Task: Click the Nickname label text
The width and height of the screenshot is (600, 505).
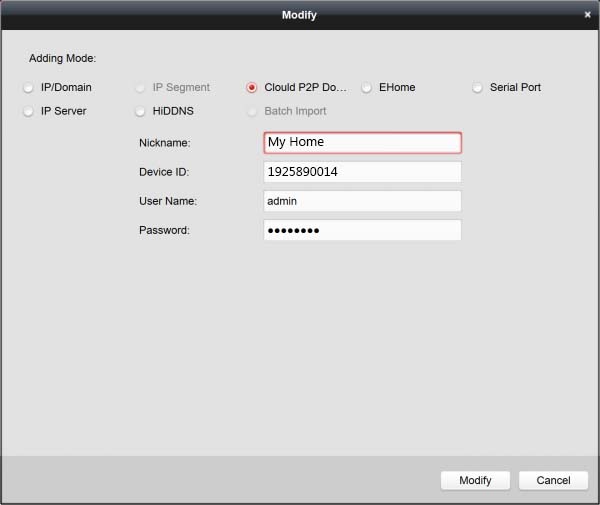Action: point(164,143)
